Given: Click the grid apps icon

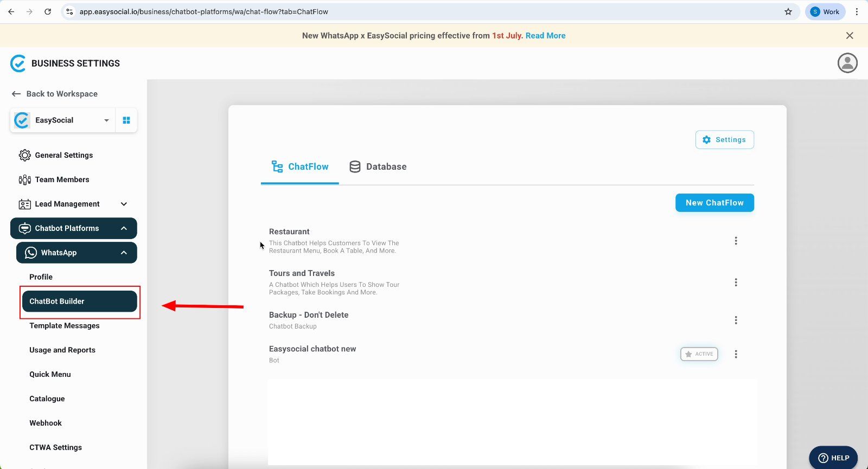Looking at the screenshot, I should (x=126, y=120).
